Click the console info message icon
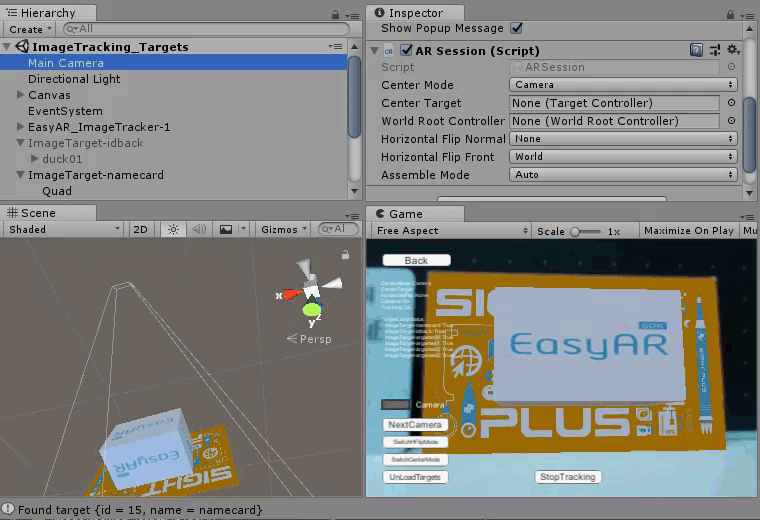This screenshot has height=520, width=760. click(8, 509)
